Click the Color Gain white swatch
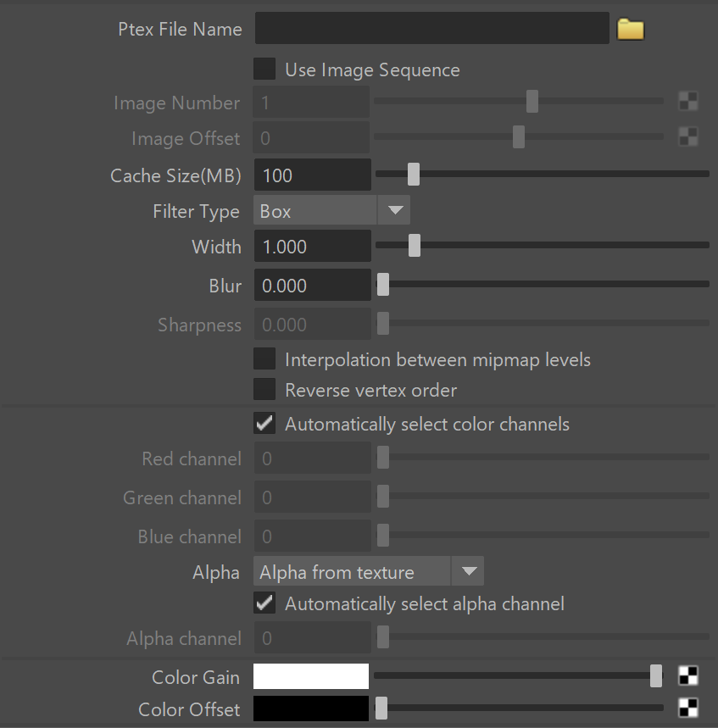The width and height of the screenshot is (718, 728). pos(311,676)
